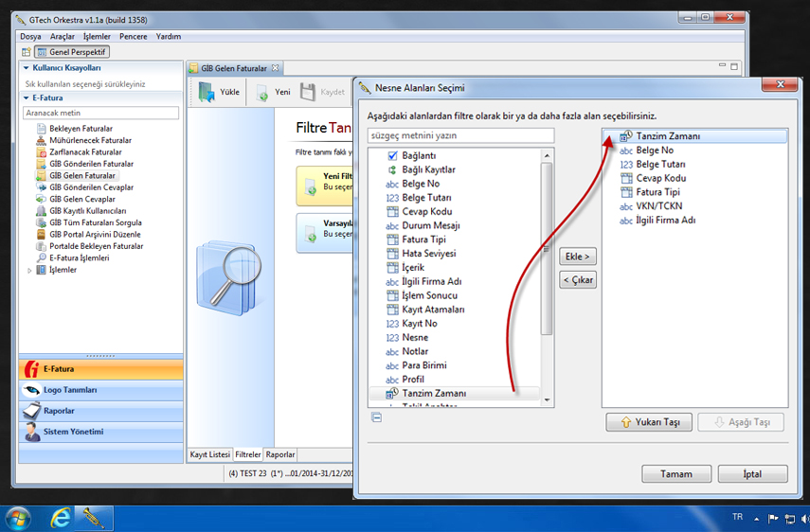810x532 pixels.
Task: Click the Kaydet floppy disk icon
Action: (x=307, y=92)
